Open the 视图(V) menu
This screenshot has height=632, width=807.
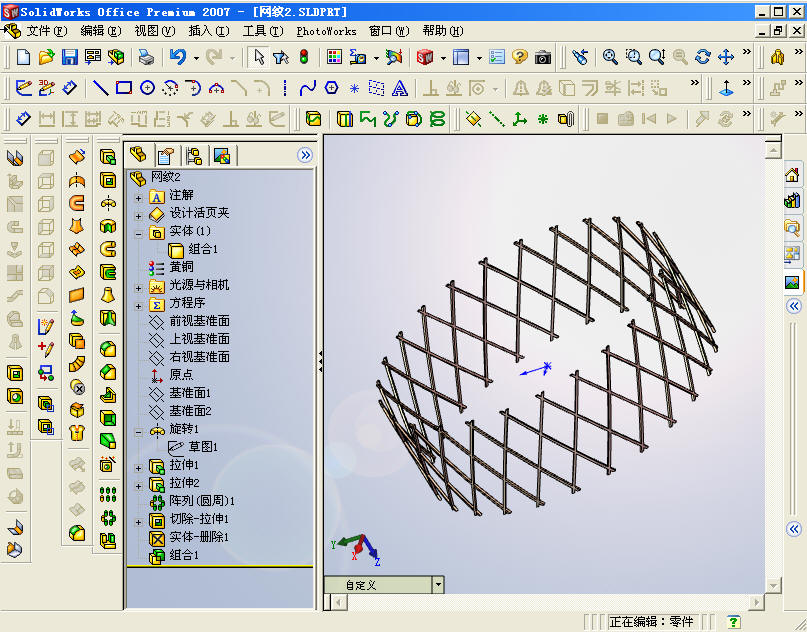click(154, 31)
